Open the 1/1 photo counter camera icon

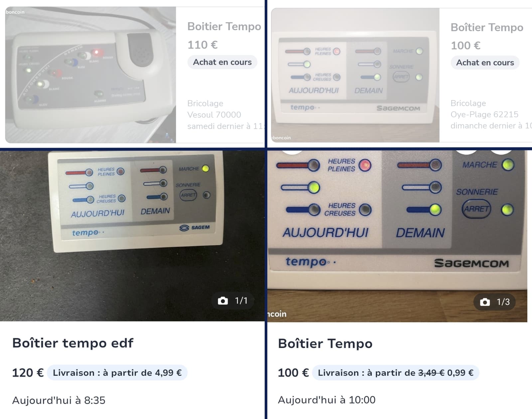223,301
